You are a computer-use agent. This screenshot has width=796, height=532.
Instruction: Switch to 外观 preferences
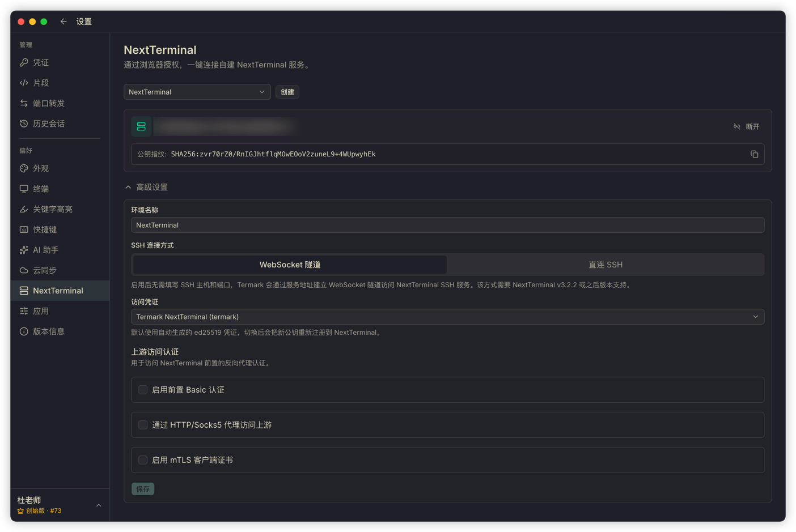tap(60, 168)
